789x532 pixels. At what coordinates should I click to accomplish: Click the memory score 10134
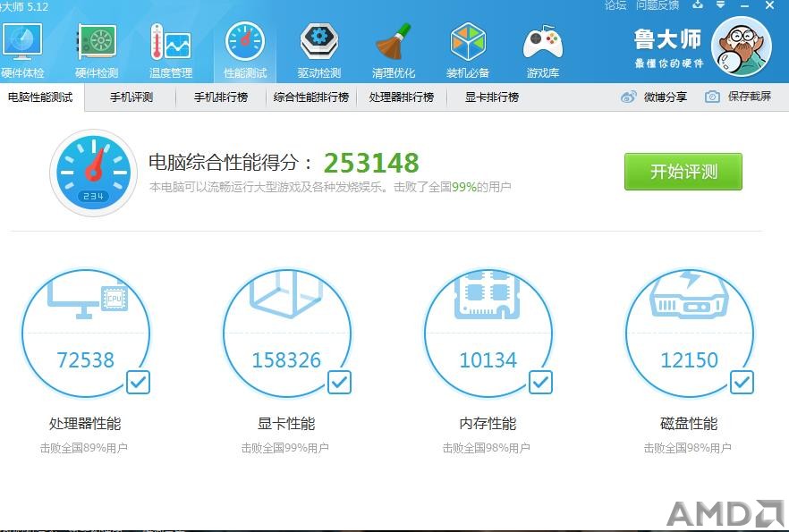[488, 360]
